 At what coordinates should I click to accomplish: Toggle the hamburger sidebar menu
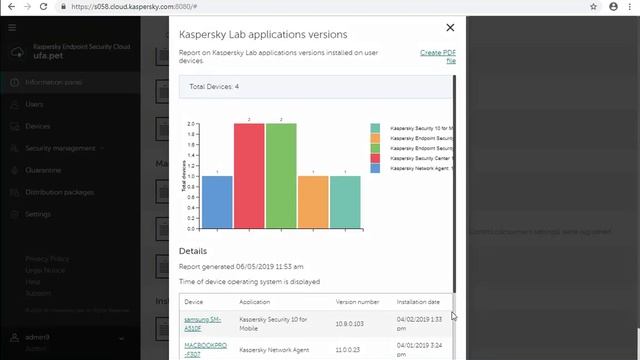12,27
